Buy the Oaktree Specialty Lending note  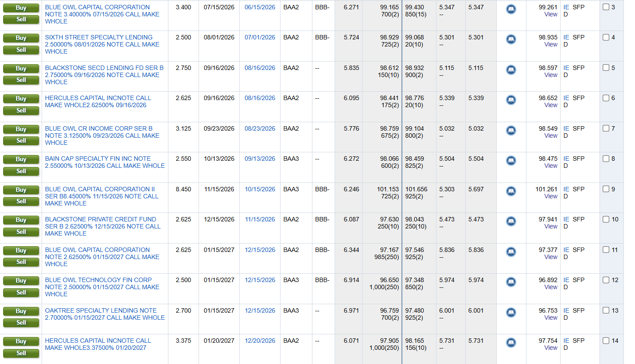pyautogui.click(x=21, y=311)
